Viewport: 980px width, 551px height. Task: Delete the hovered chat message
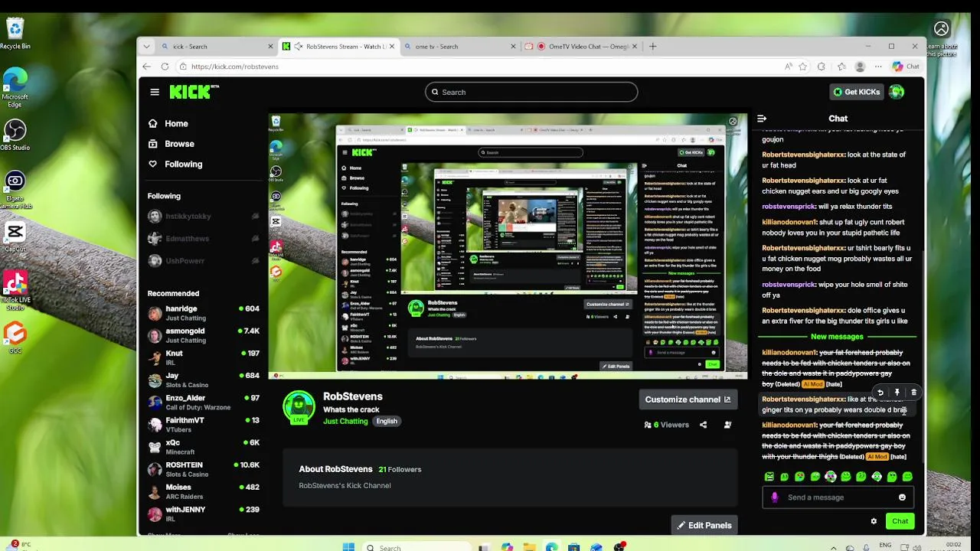click(913, 393)
